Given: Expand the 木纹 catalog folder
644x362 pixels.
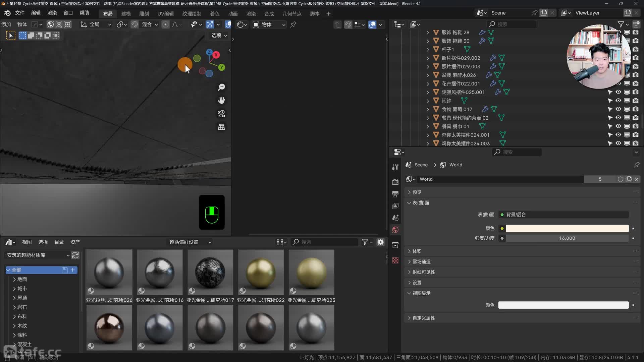Looking at the screenshot, I should [x=14, y=325].
